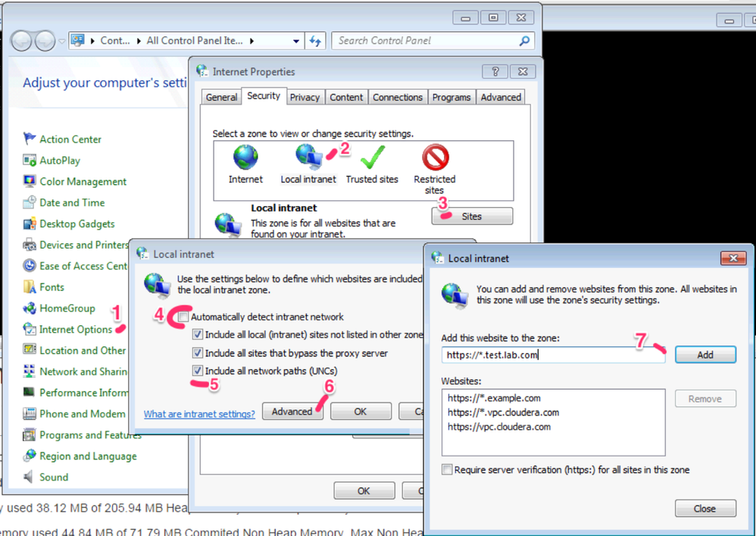Click OK in Local intranet settings dialog
The image size is (756, 536).
(x=361, y=412)
